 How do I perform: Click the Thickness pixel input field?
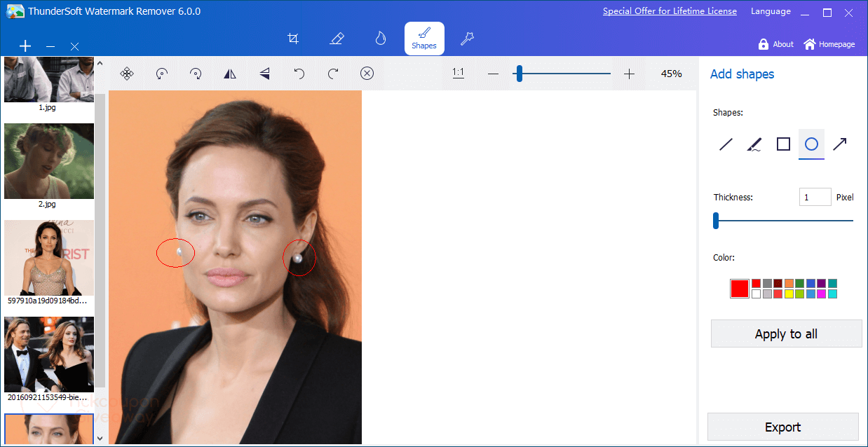815,198
